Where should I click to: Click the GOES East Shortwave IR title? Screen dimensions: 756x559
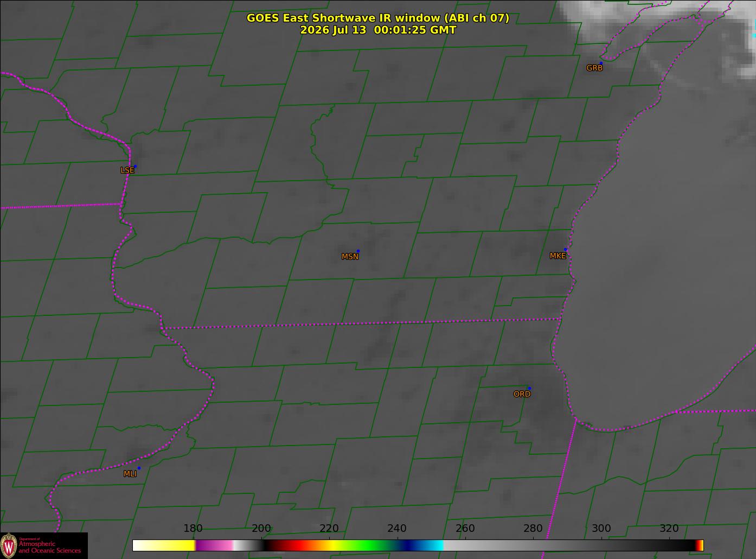point(378,18)
